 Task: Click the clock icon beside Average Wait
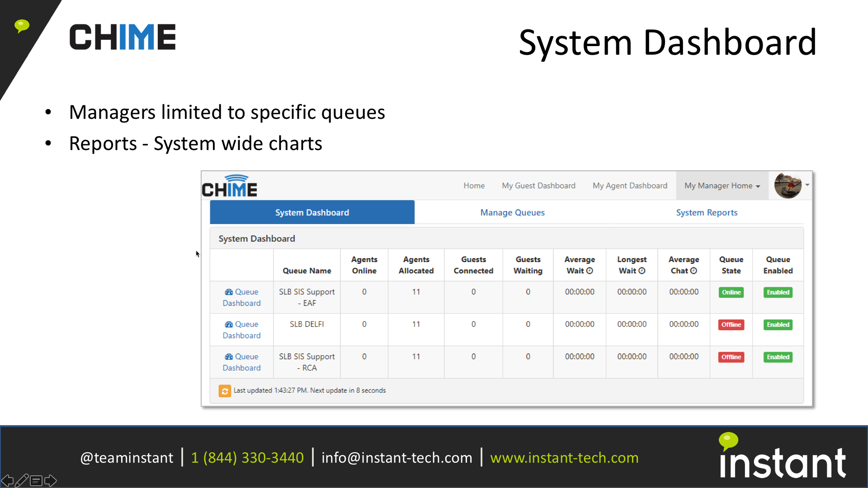click(590, 271)
